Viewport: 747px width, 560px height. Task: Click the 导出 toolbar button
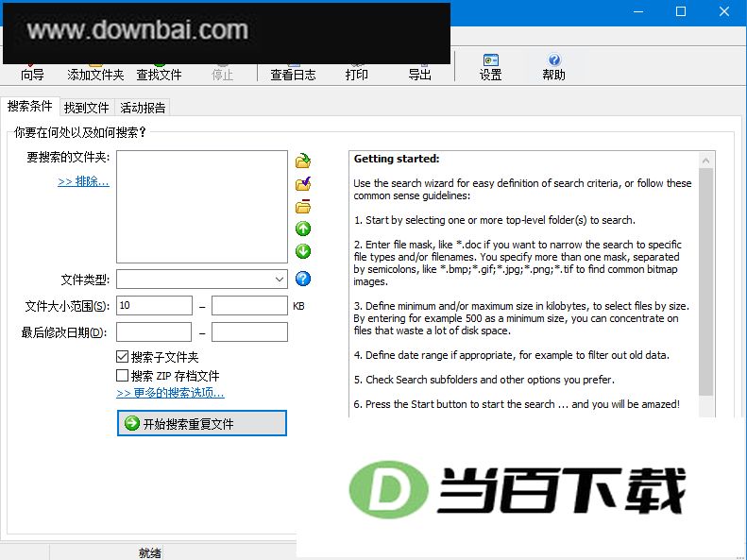tap(419, 75)
